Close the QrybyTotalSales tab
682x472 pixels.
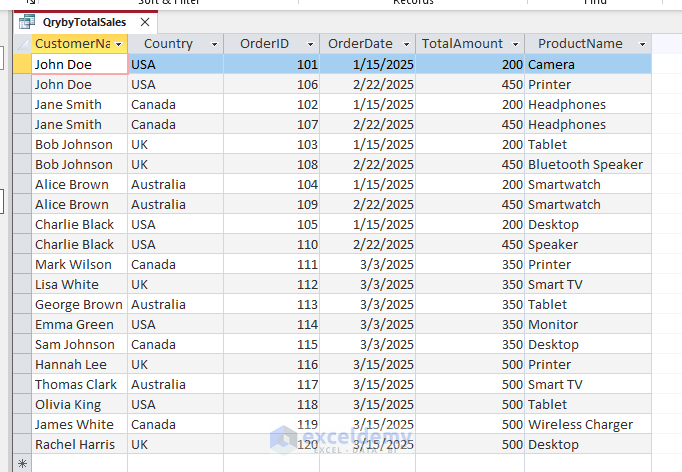(x=145, y=22)
